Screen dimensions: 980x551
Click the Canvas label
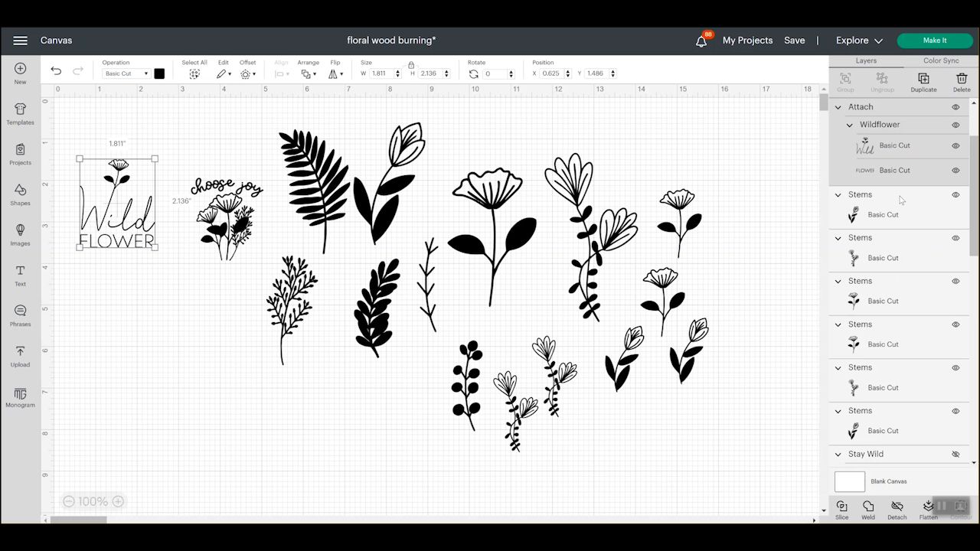point(56,41)
